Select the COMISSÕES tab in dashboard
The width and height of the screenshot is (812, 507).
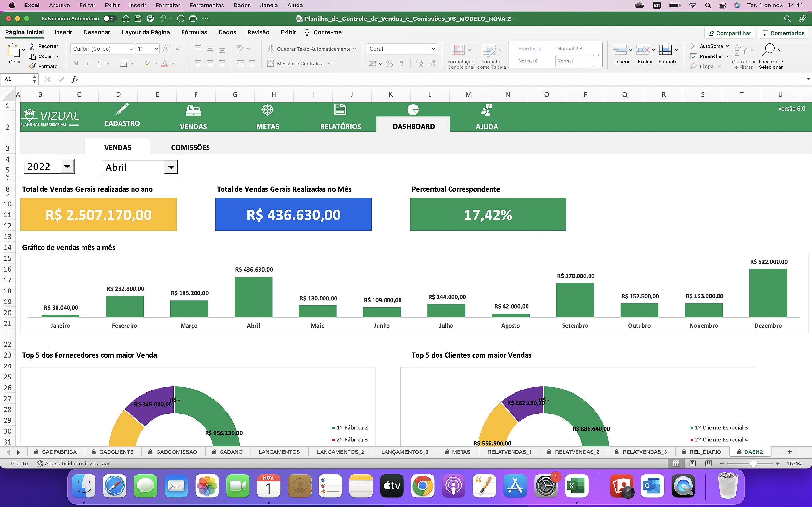pyautogui.click(x=190, y=147)
